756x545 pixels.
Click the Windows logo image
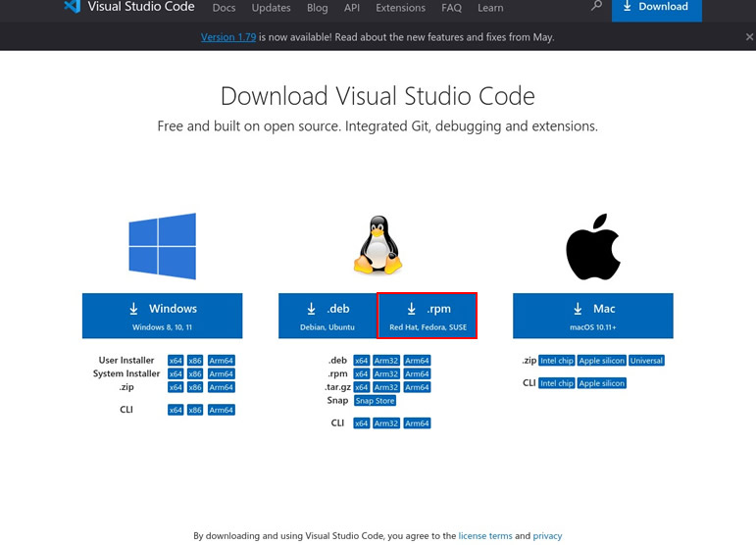coord(163,246)
